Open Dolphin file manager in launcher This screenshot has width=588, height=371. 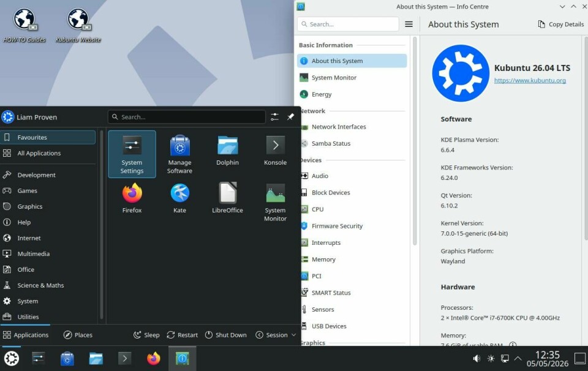pos(227,150)
